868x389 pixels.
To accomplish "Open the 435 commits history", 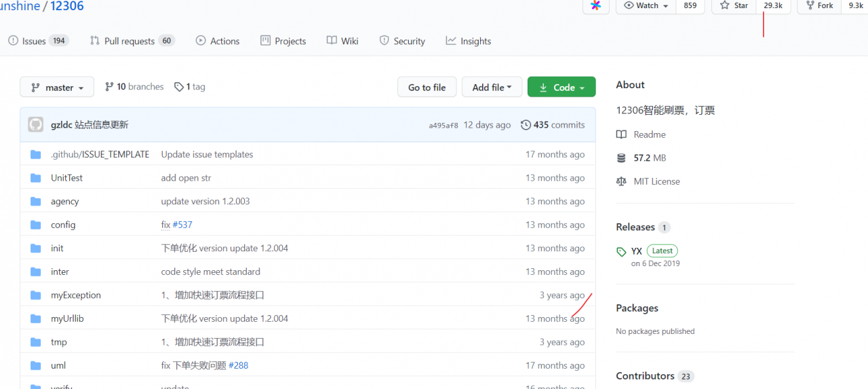I will click(553, 125).
